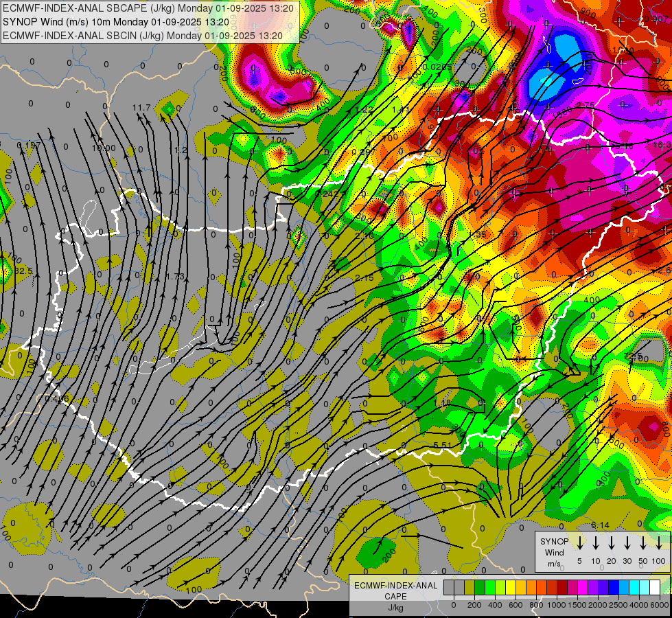
Task: Click the 0.466 value on the map
Action: click(x=57, y=399)
